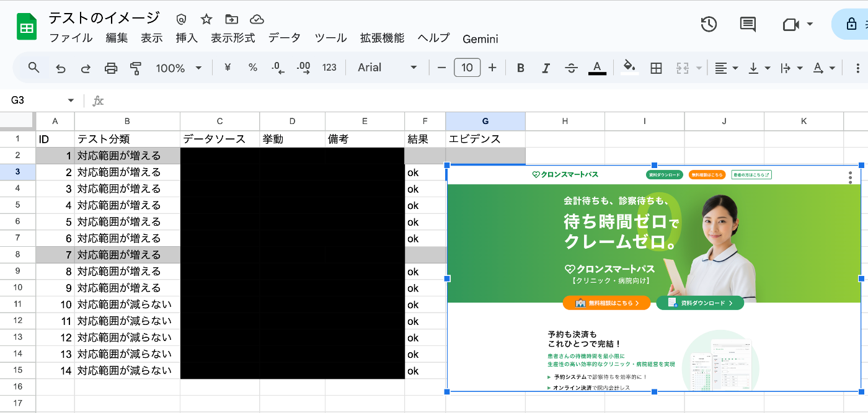868x413 pixels.
Task: Open the ツール menu
Action: 330,38
